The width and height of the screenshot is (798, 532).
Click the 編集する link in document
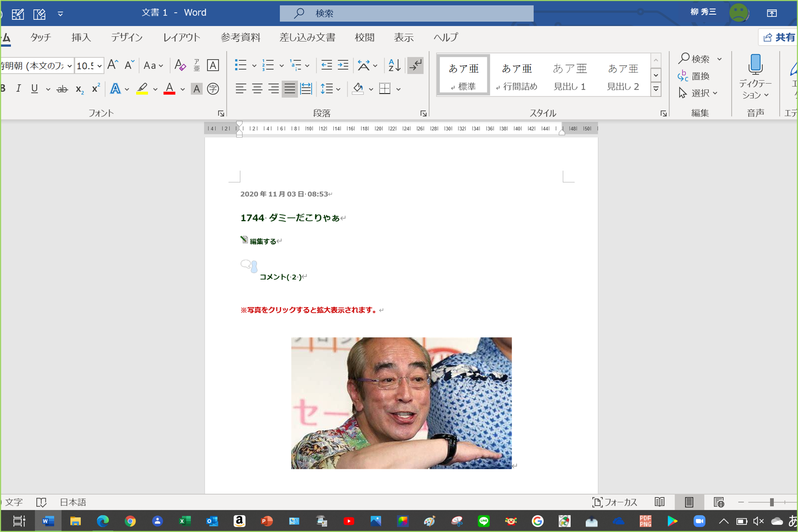pos(263,241)
